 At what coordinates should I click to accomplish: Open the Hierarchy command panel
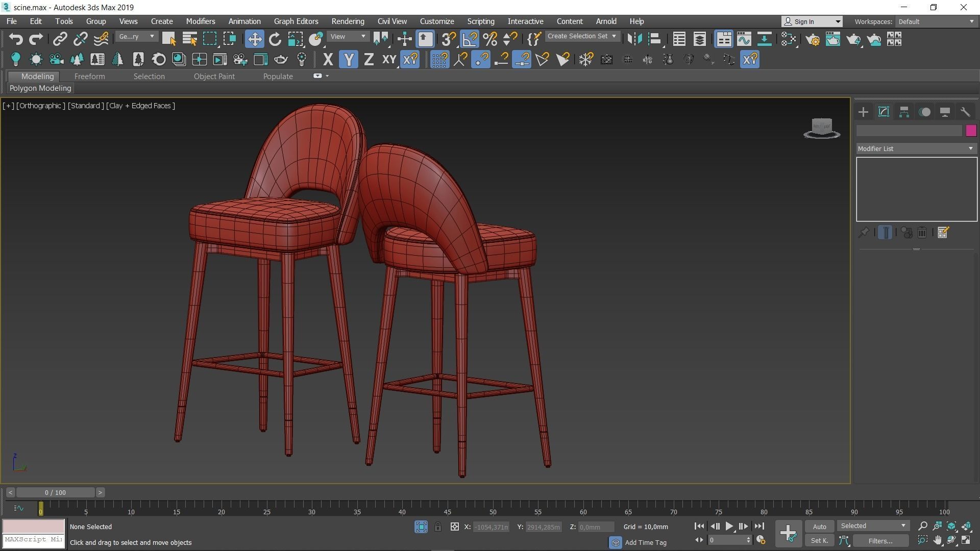[x=904, y=112]
